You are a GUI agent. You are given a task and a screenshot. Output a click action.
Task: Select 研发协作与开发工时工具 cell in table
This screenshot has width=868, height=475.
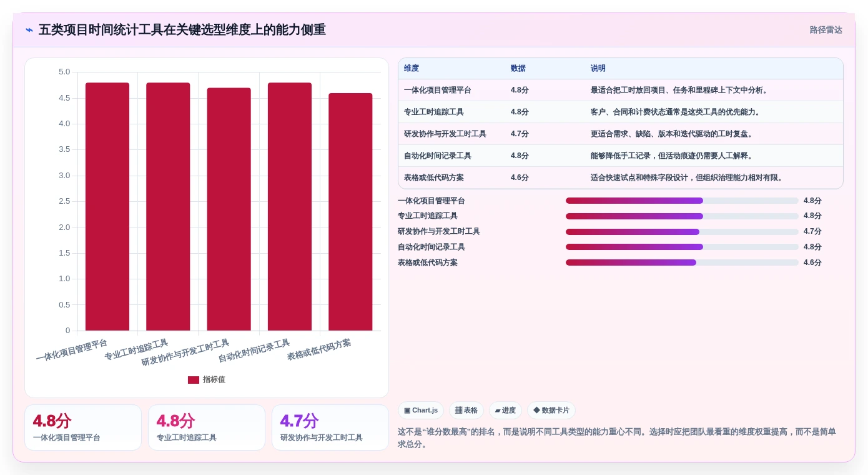click(x=445, y=134)
